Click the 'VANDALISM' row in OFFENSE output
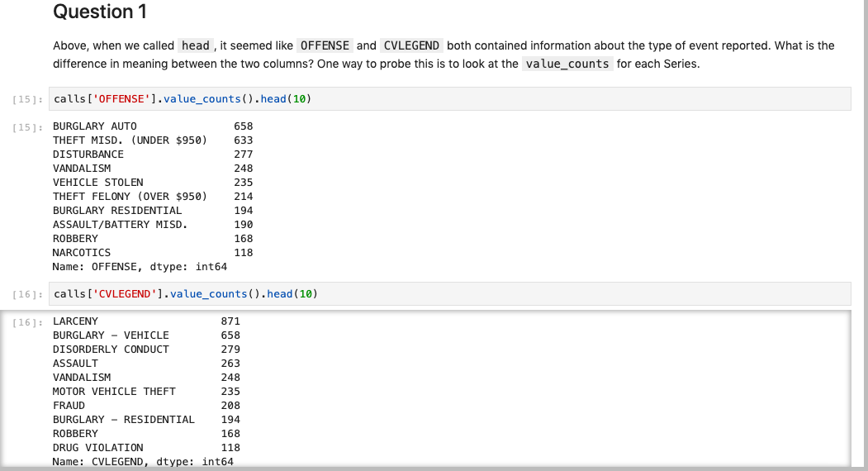 pos(153,168)
